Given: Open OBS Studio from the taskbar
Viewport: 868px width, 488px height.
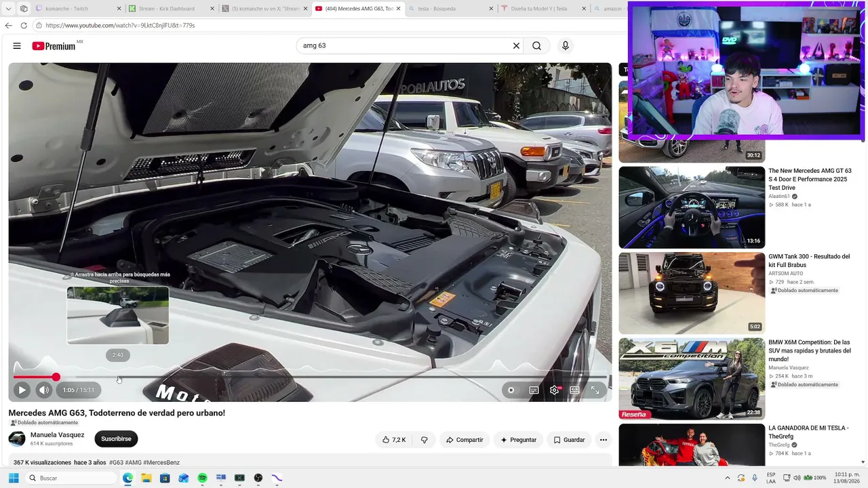Looking at the screenshot, I should (258, 478).
